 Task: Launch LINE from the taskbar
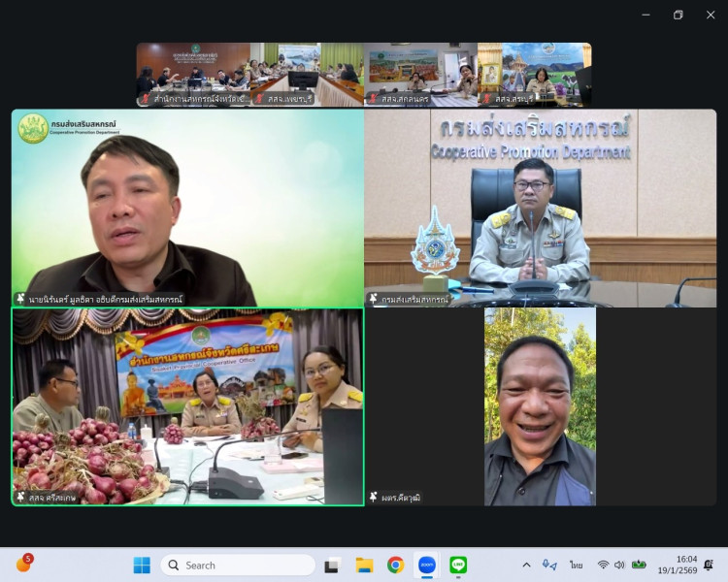[458, 565]
